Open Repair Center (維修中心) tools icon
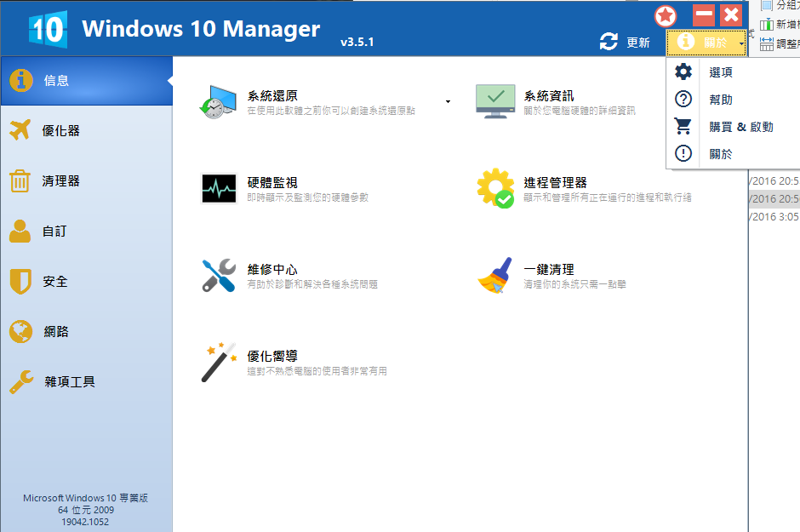Screen dimensions: 800x532 (x=218, y=275)
